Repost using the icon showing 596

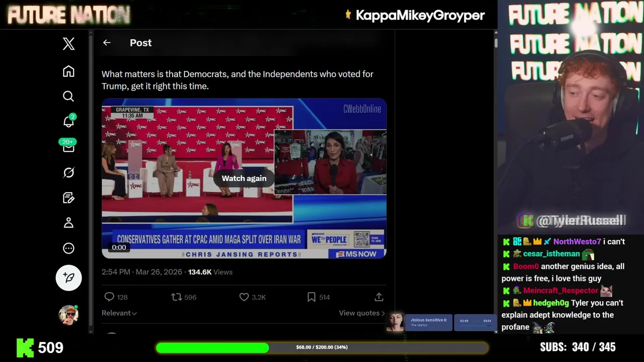pyautogui.click(x=184, y=297)
